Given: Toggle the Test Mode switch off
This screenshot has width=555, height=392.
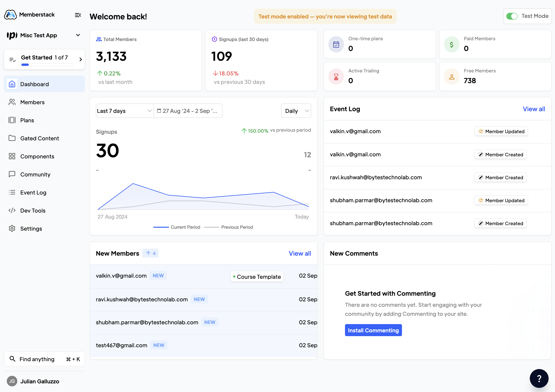Looking at the screenshot, I should pos(512,16).
